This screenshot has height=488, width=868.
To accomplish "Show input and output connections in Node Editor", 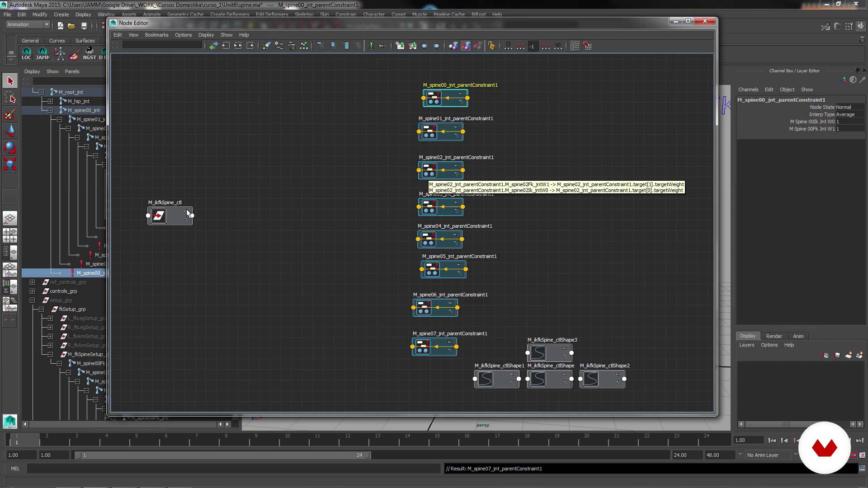I will pos(238,46).
